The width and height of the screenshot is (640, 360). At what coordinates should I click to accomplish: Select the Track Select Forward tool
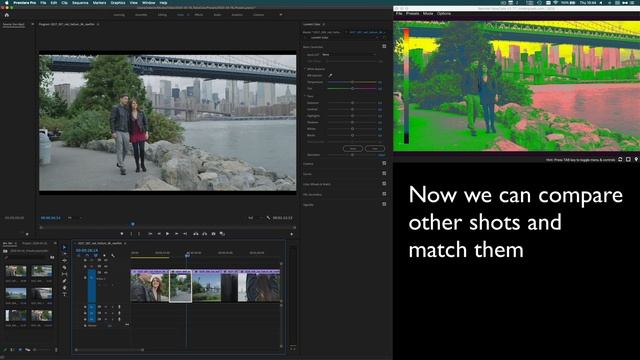pyautogui.click(x=64, y=254)
